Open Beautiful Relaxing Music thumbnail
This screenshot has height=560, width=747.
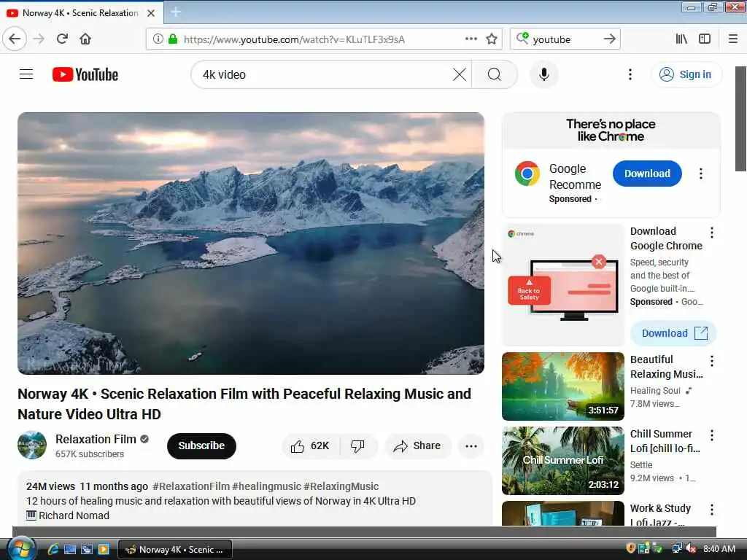coord(562,386)
